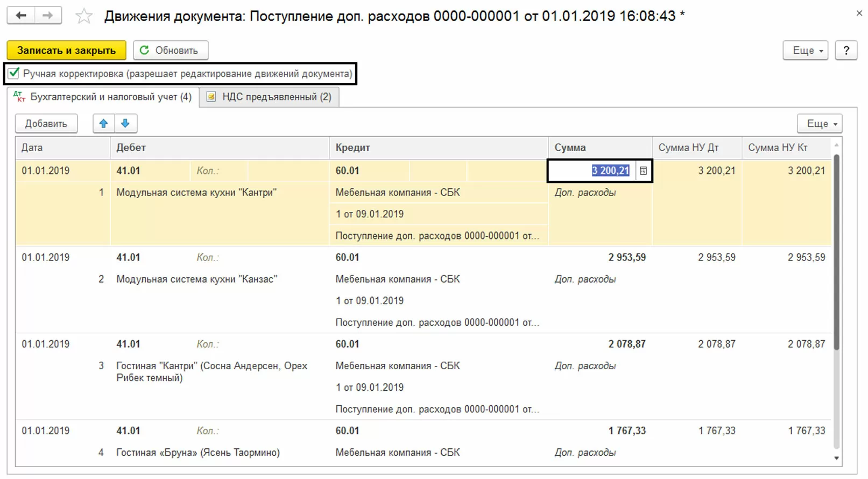The image size is (868, 479).
Task: Click Сумма НУ Дт value 2 078,87
Action: pos(717,344)
